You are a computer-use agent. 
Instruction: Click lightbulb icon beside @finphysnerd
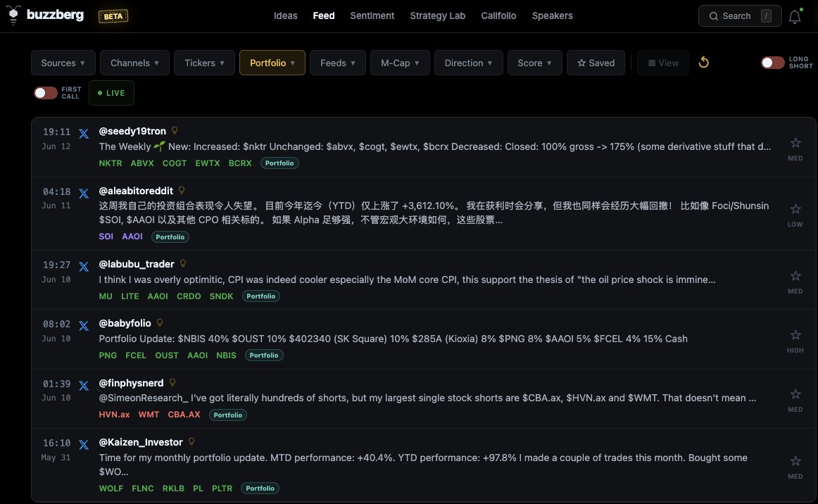[x=172, y=382]
